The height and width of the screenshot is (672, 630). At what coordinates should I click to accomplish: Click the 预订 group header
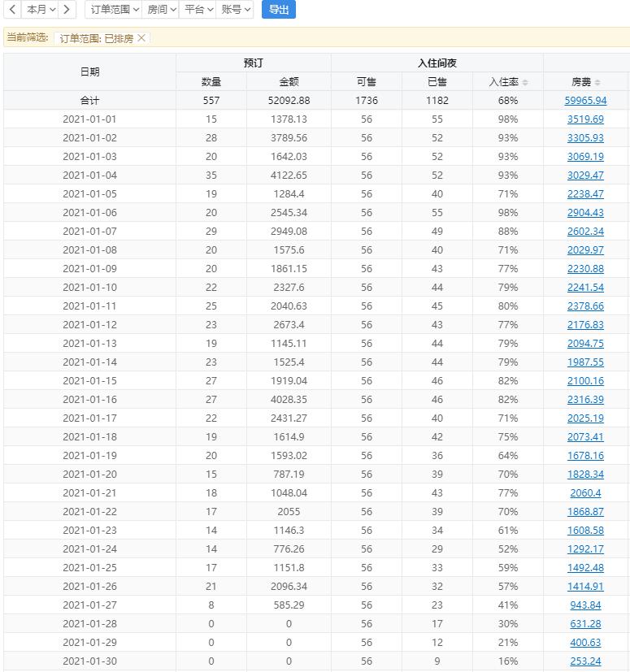point(254,63)
